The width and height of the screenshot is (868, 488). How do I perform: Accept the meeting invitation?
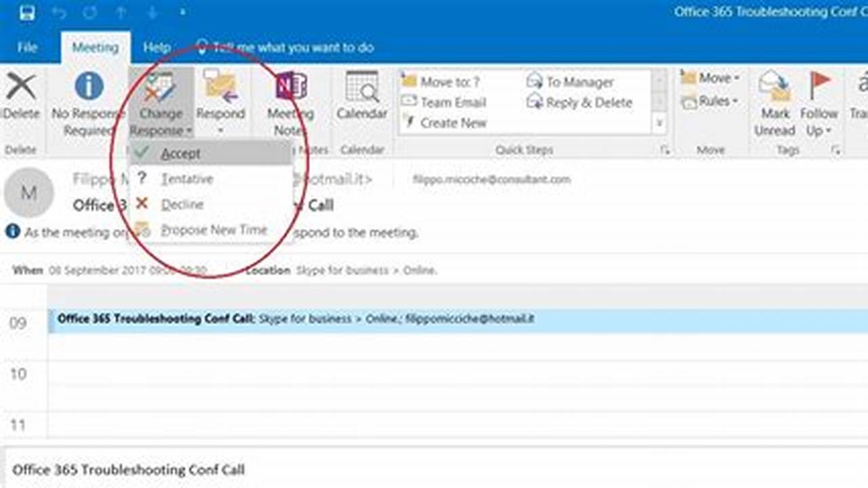point(180,153)
